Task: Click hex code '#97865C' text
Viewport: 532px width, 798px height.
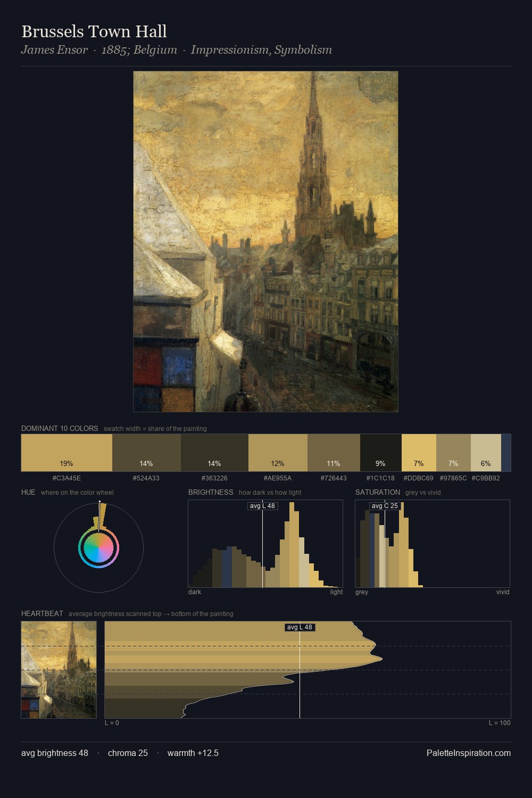Action: tap(453, 478)
